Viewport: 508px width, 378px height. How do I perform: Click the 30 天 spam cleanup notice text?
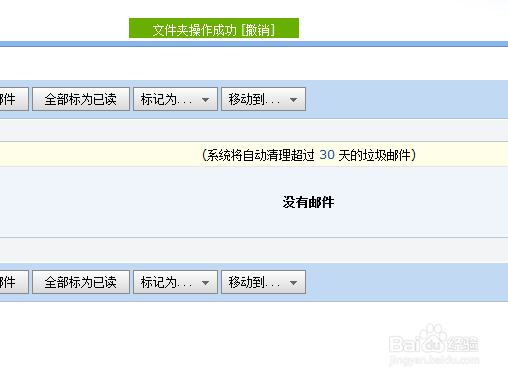309,155
